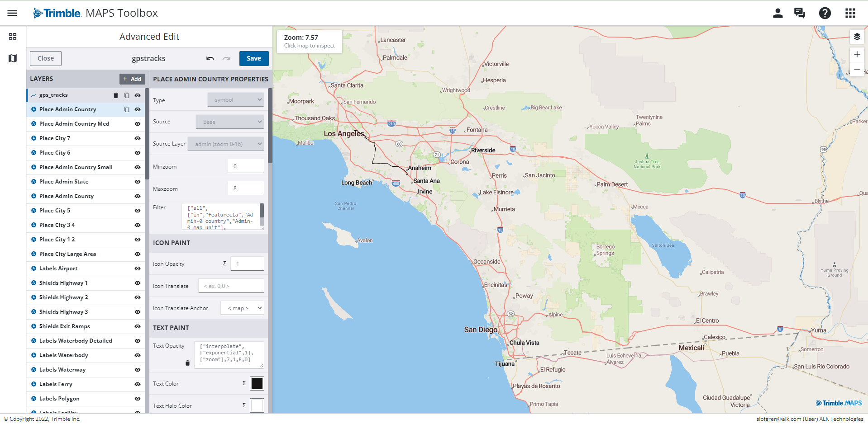Click symbol icon of Shields Exit Ramps
The width and height of the screenshot is (868, 424).
(x=33, y=326)
